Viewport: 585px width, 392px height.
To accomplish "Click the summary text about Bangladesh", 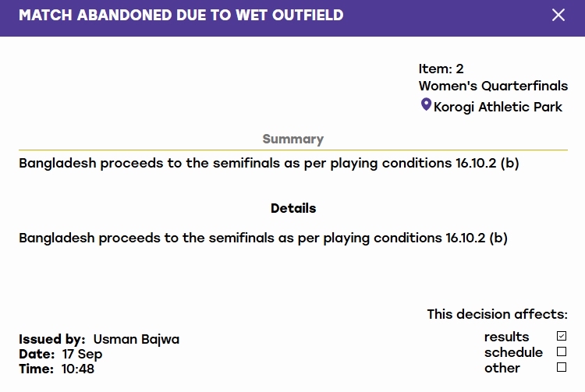I will coord(269,163).
